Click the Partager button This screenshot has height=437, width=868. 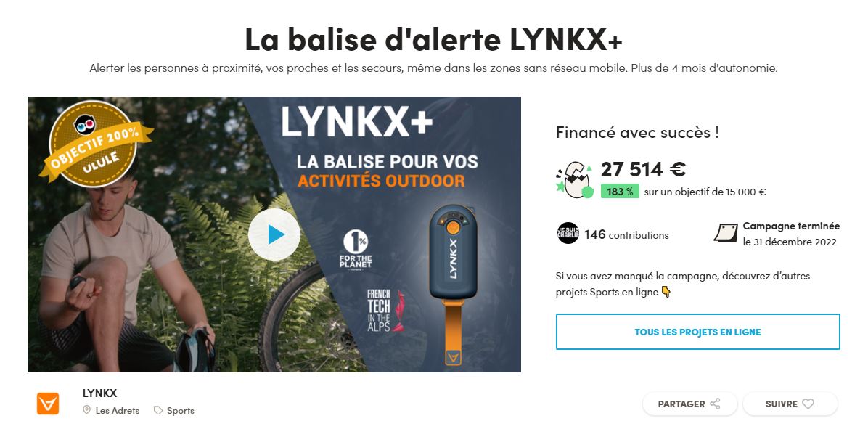pos(689,404)
